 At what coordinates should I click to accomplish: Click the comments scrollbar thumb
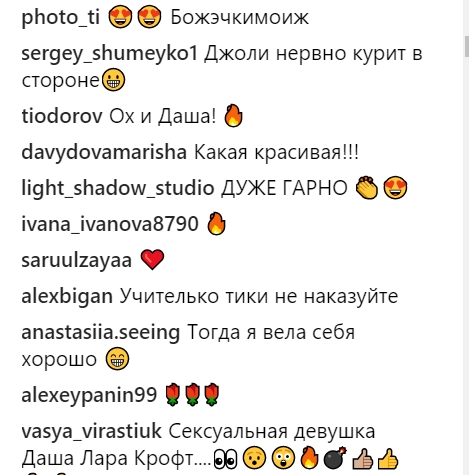coord(467,47)
